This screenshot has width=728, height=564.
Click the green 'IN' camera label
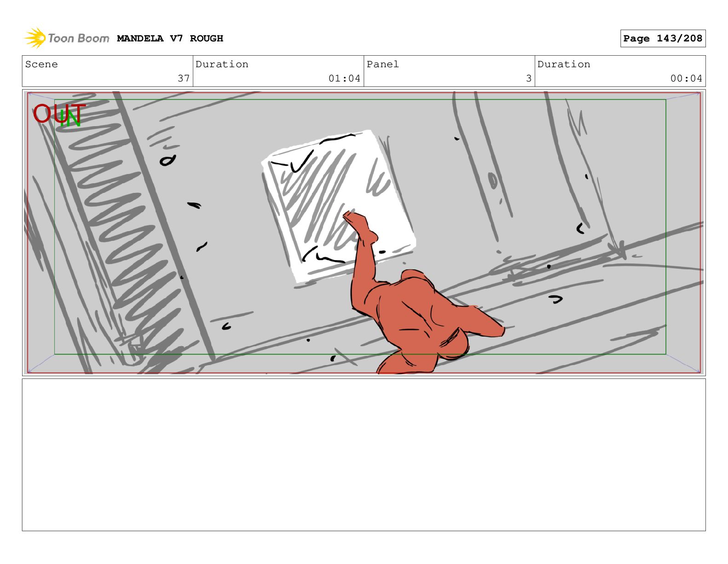71,118
